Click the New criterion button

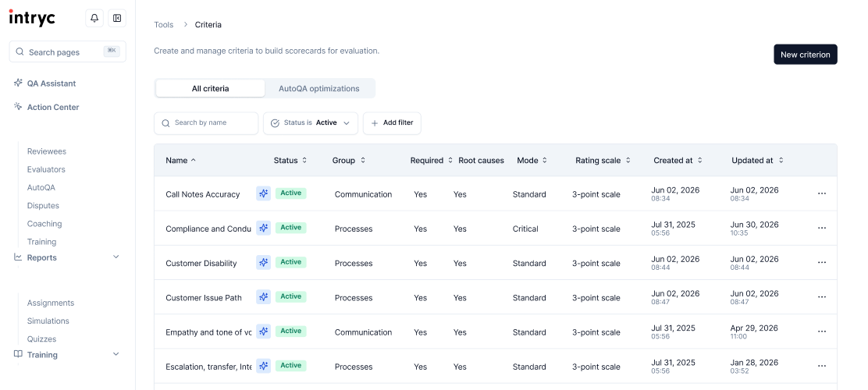pos(805,55)
